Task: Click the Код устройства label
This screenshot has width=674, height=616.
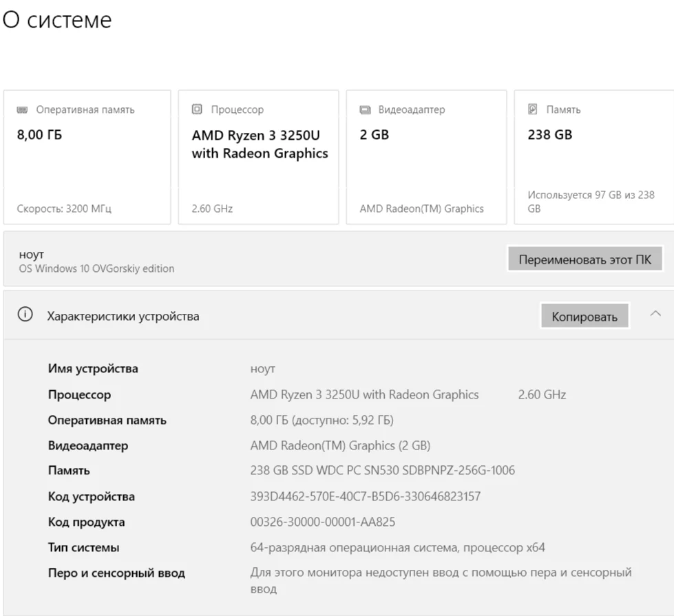Action: [x=91, y=496]
